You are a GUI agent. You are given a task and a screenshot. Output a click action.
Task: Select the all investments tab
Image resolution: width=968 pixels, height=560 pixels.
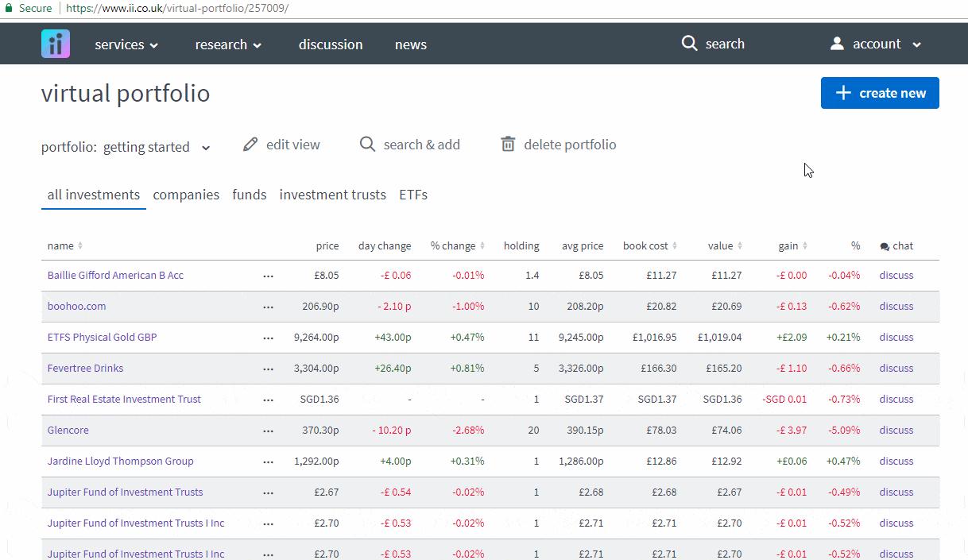pyautogui.click(x=94, y=195)
